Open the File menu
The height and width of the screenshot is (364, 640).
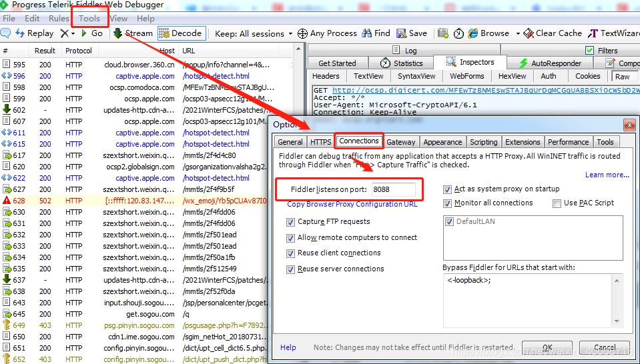click(x=9, y=19)
